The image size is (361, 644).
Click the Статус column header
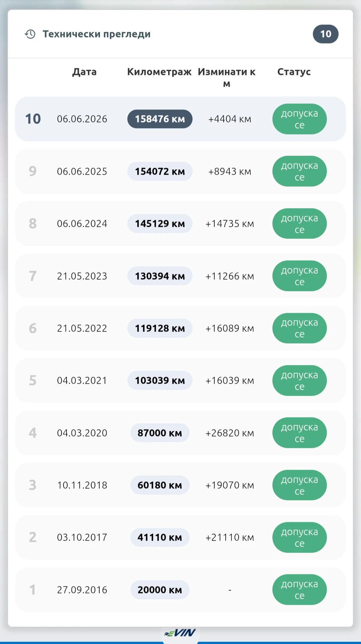(x=294, y=72)
